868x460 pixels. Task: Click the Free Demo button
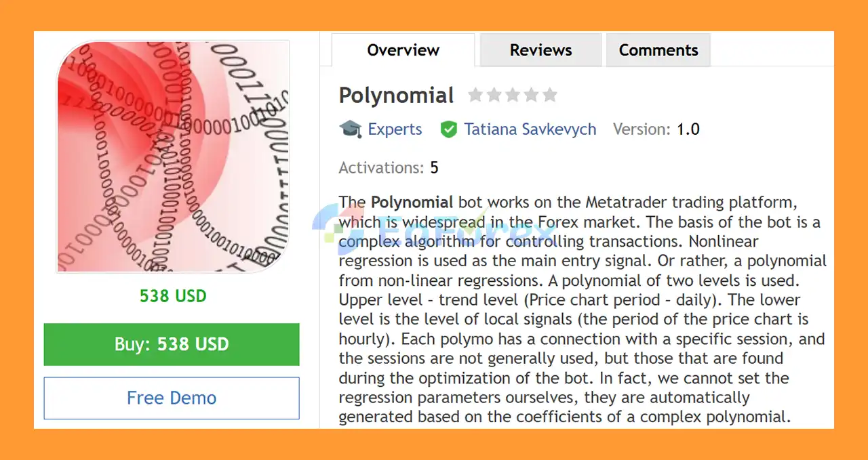tap(171, 398)
